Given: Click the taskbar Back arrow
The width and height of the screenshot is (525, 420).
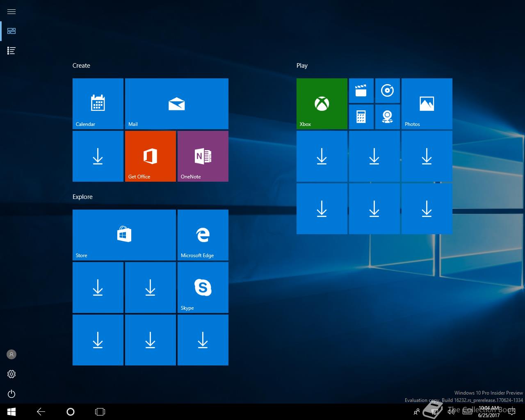Looking at the screenshot, I should point(41,412).
